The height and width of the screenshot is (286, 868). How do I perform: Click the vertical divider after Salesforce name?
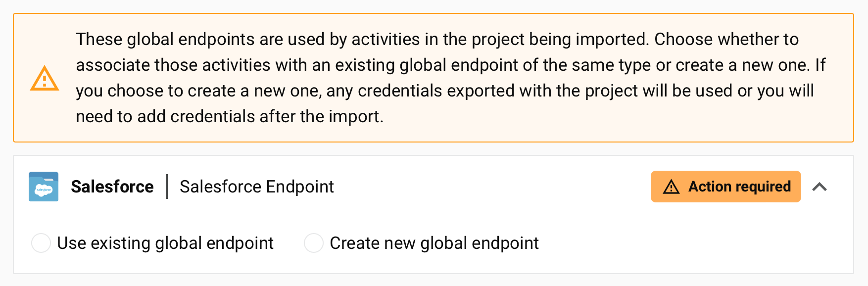tap(167, 187)
